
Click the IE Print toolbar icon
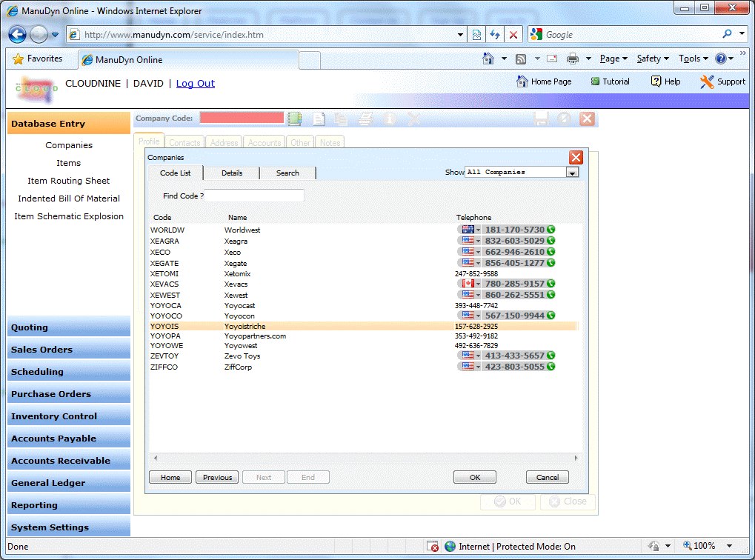(573, 59)
